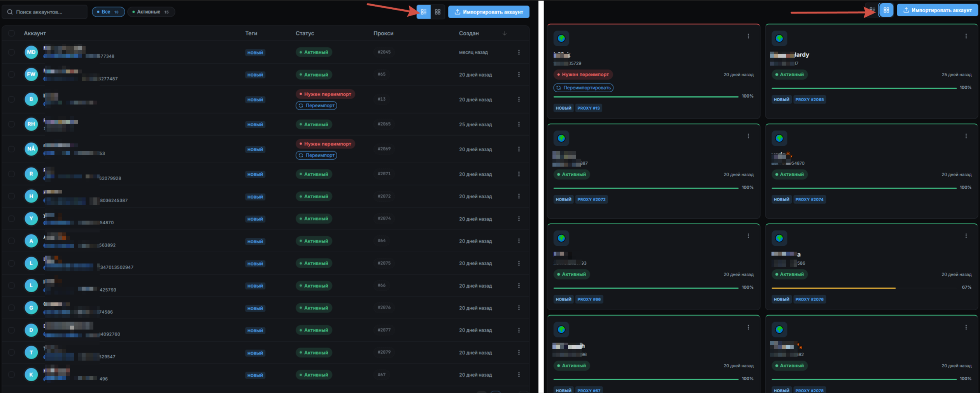Screen dimensions: 980x393
Task: Select the Все 18 filter
Action: [x=108, y=12]
